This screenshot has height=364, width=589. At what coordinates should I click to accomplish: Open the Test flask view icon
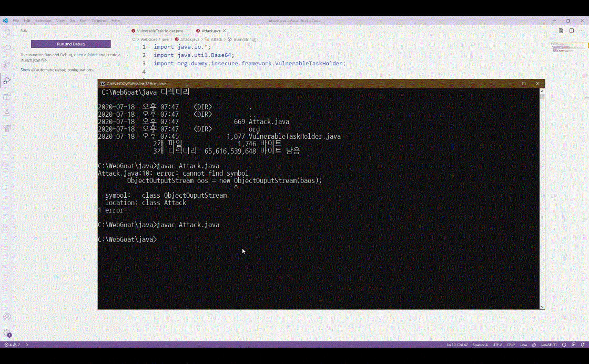7,113
